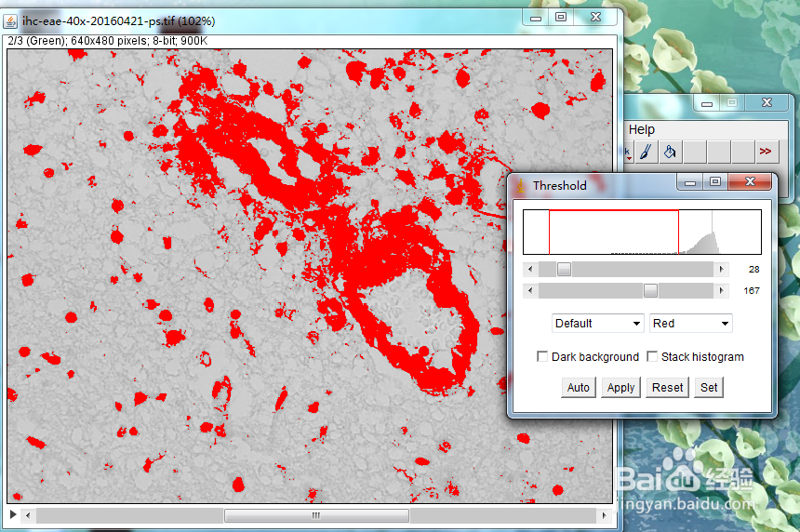Close the Threshold dialog
This screenshot has height=532, width=800.
(750, 181)
